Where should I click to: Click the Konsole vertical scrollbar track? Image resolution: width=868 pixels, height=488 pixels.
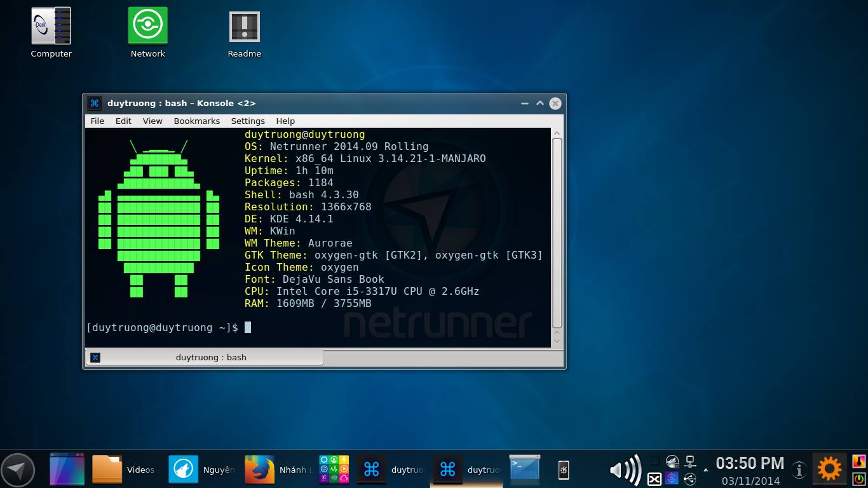click(x=557, y=233)
